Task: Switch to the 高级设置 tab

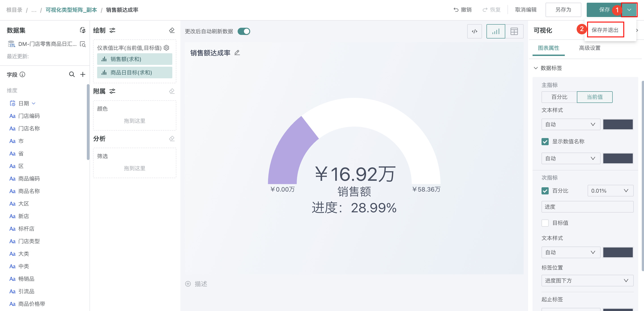Action: (589, 48)
